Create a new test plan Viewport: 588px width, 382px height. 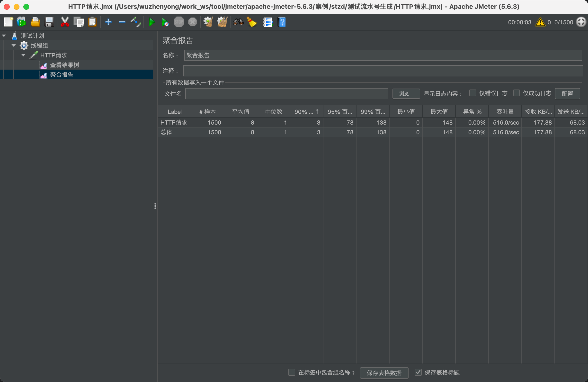click(x=9, y=22)
